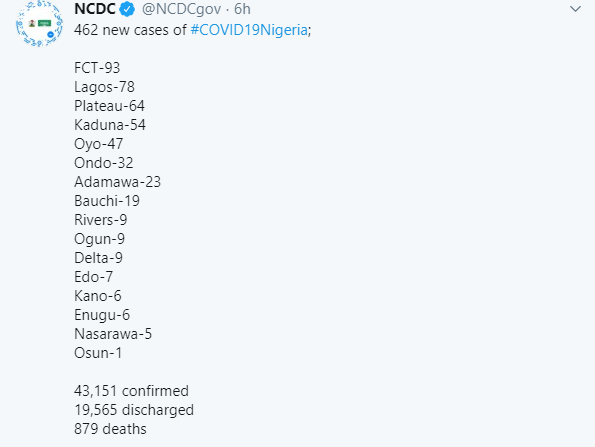
Task: Open the NCDC profile avatar image
Action: point(39,24)
